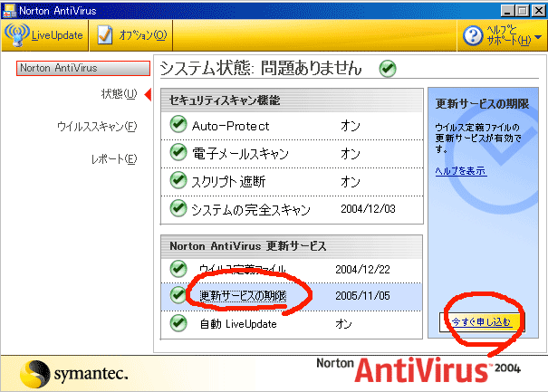
Task: Select the Norton AntiVirus sidebar button
Action: point(83,68)
